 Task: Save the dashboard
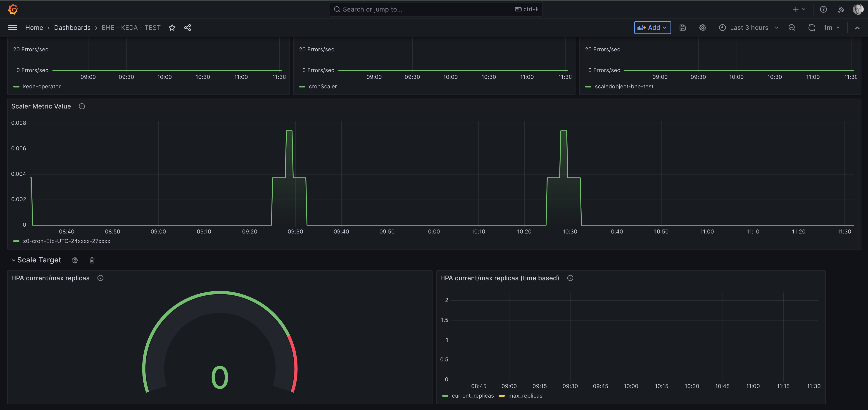[x=683, y=28]
